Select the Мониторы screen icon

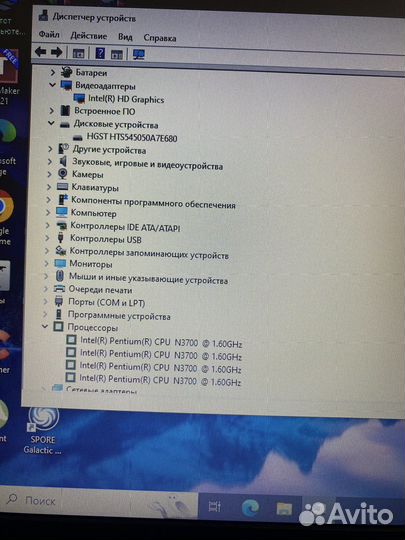(60, 263)
